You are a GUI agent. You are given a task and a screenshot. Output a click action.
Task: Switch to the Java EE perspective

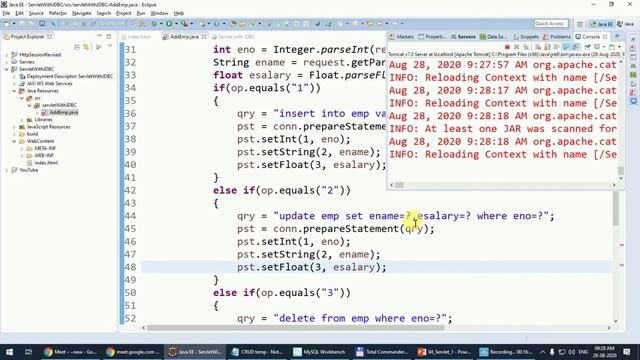click(x=602, y=24)
